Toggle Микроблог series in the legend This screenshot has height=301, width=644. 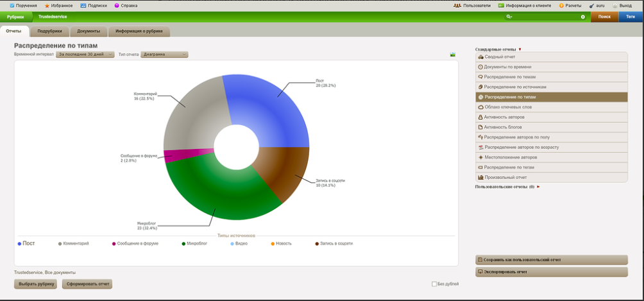click(x=194, y=243)
